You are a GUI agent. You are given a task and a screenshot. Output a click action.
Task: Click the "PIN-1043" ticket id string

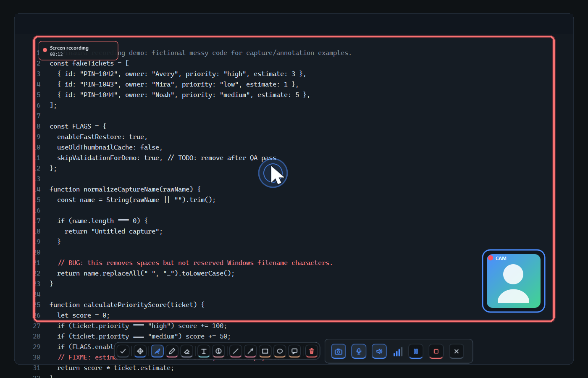(x=99, y=84)
